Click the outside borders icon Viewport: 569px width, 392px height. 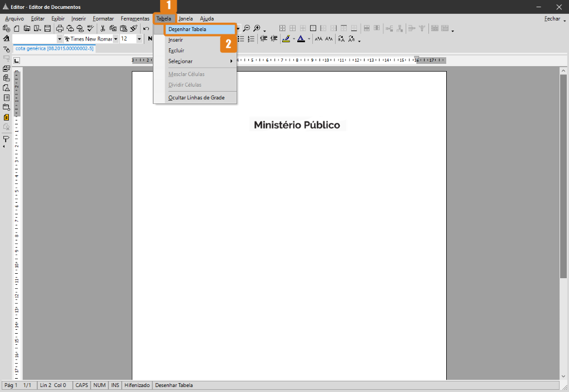(x=313, y=28)
